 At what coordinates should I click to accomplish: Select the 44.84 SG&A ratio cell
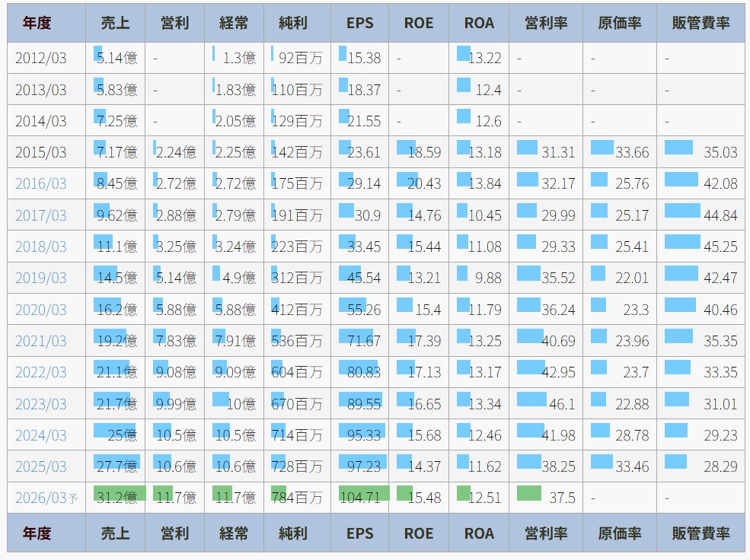pyautogui.click(x=701, y=215)
